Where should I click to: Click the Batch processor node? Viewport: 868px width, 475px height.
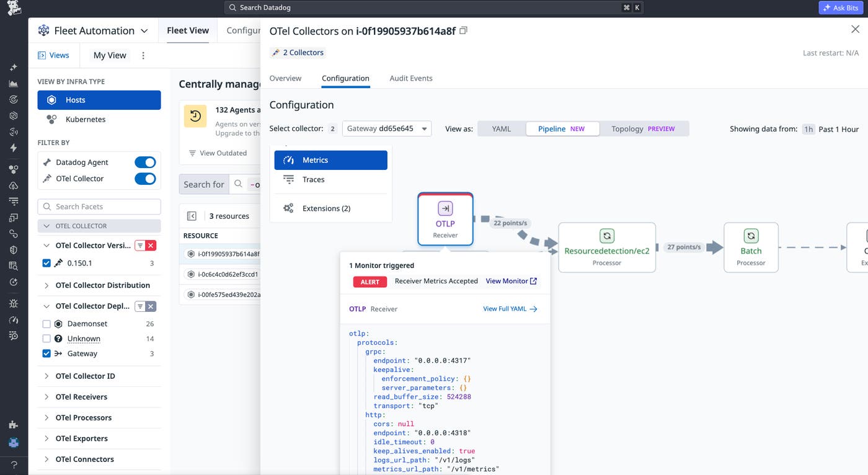751,247
